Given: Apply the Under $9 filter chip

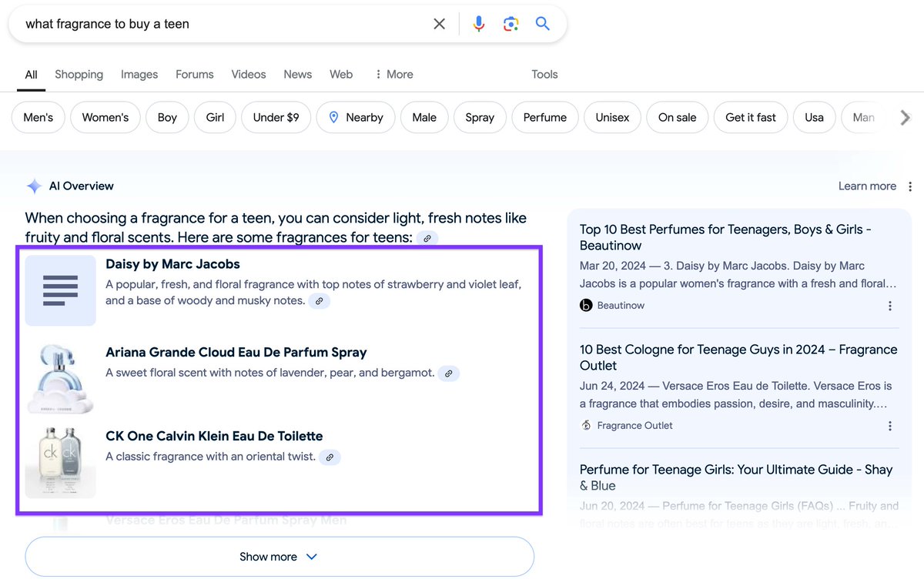Looking at the screenshot, I should 276,118.
